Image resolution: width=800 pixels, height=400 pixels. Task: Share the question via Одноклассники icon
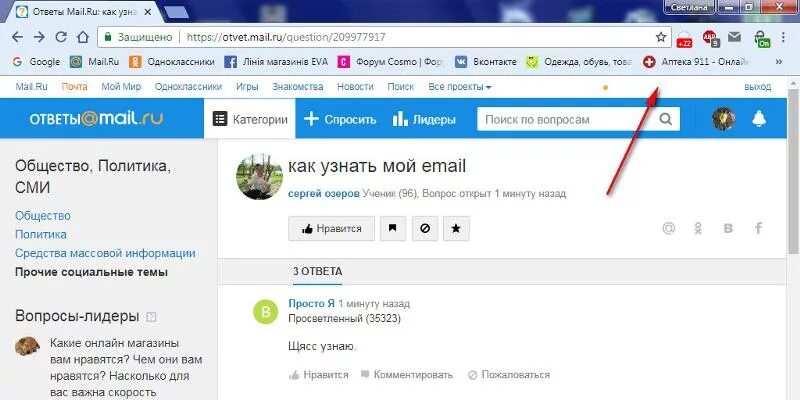click(698, 228)
